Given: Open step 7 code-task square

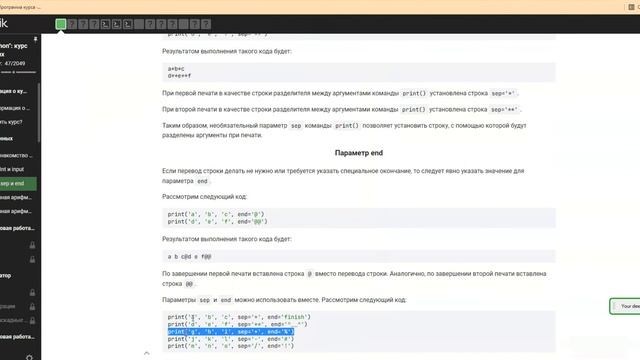Looking at the screenshot, I should pos(128,24).
